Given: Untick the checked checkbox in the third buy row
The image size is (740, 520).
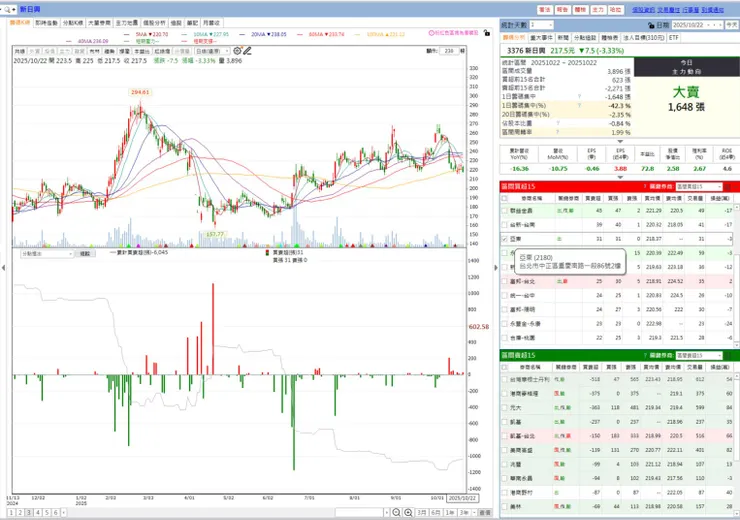Looking at the screenshot, I should point(504,239).
